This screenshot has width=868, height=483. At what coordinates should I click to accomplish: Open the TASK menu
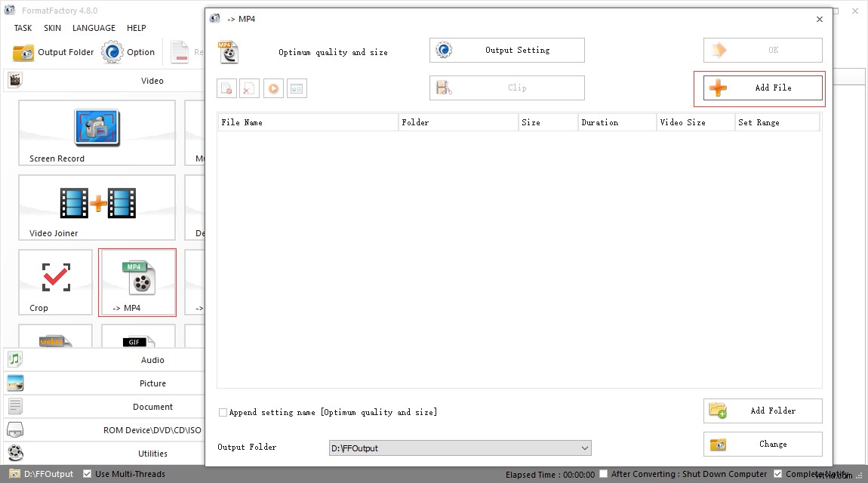pos(22,28)
